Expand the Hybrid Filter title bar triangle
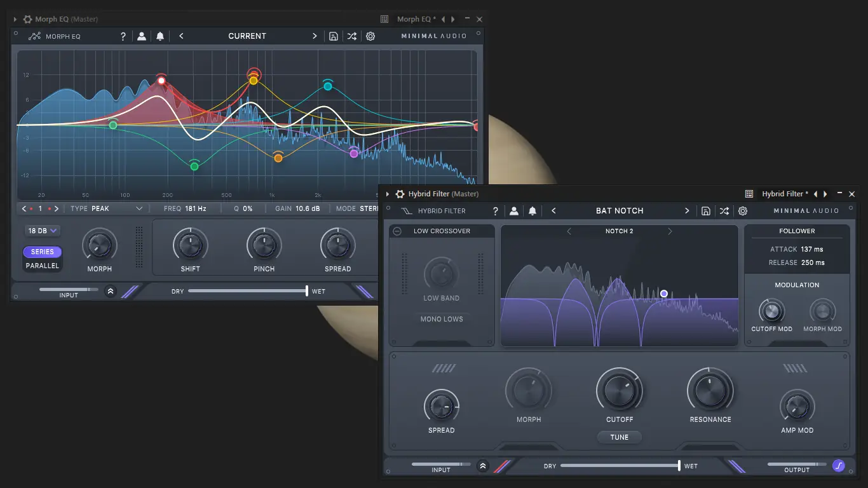 tap(388, 194)
